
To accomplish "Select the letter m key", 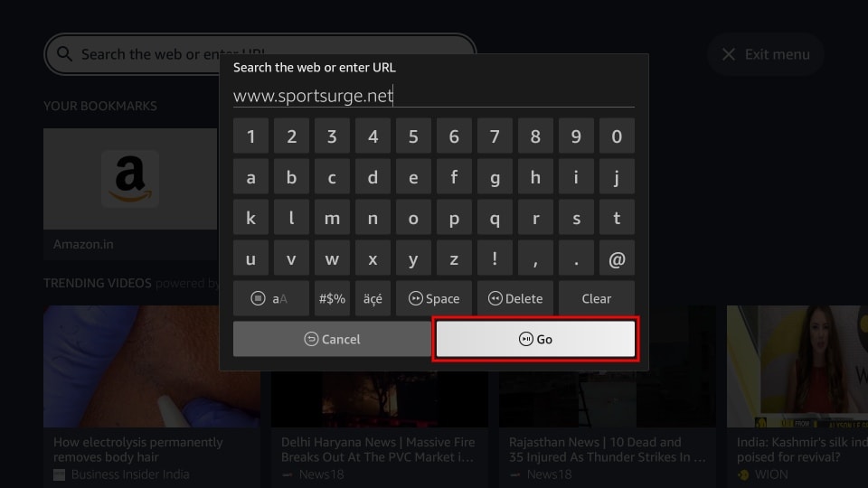I will tap(332, 218).
